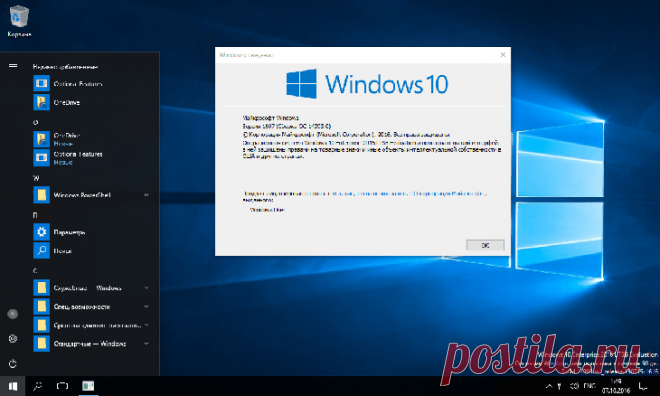Image resolution: width=660 pixels, height=396 pixels.
Task: Close the About Windows dialog
Action: [x=503, y=55]
